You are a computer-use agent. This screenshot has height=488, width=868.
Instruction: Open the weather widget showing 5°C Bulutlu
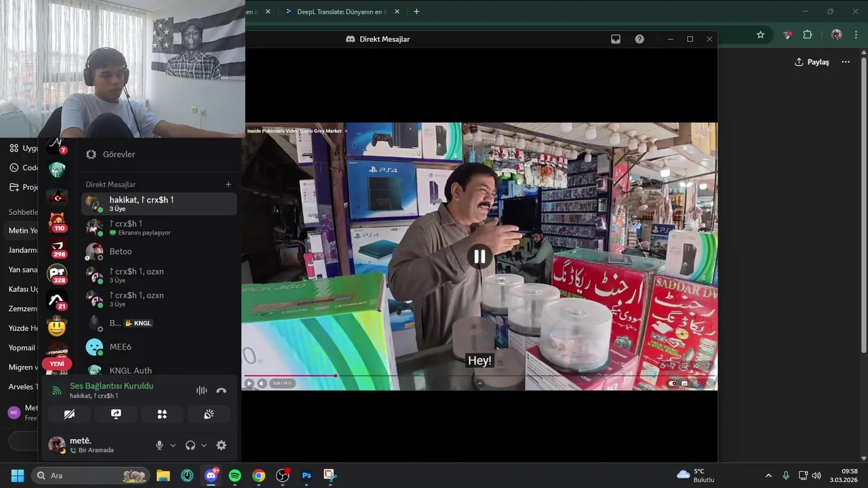[696, 475]
